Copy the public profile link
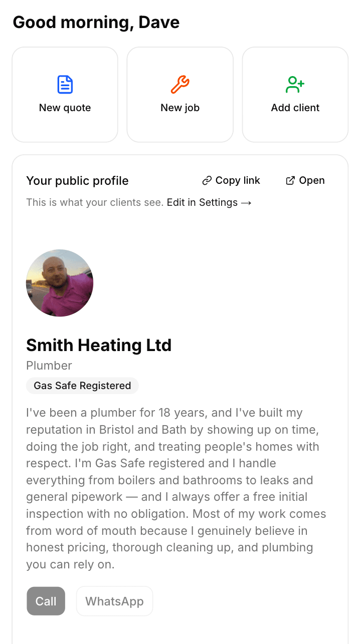 click(231, 180)
